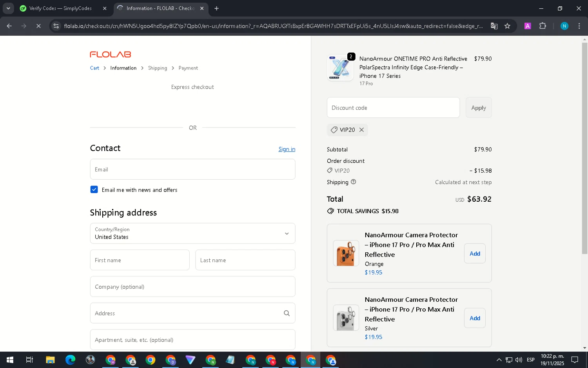Open the translate page icon
The height and width of the screenshot is (368, 588).
[x=494, y=26]
